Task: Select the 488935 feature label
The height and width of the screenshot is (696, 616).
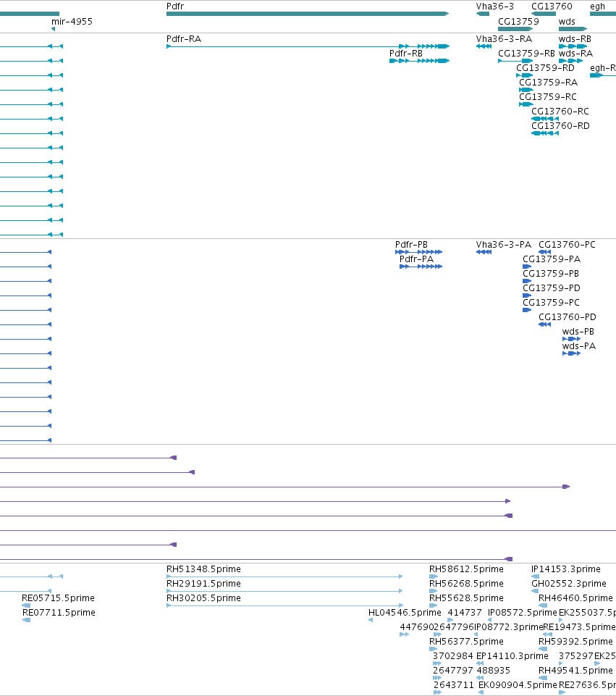Action: pyautogui.click(x=493, y=670)
